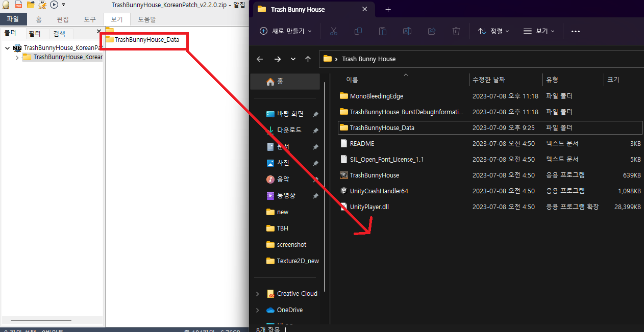
Task: Click the extract folder icon in ALZip quick bar
Action: tap(31, 5)
